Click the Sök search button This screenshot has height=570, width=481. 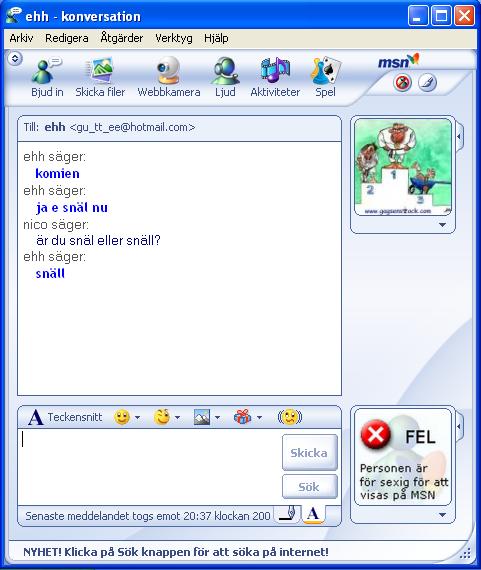click(x=309, y=486)
